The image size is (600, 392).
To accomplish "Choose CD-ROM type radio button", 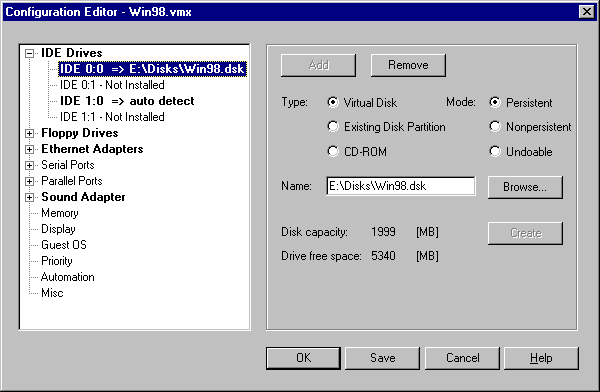I will (x=333, y=152).
